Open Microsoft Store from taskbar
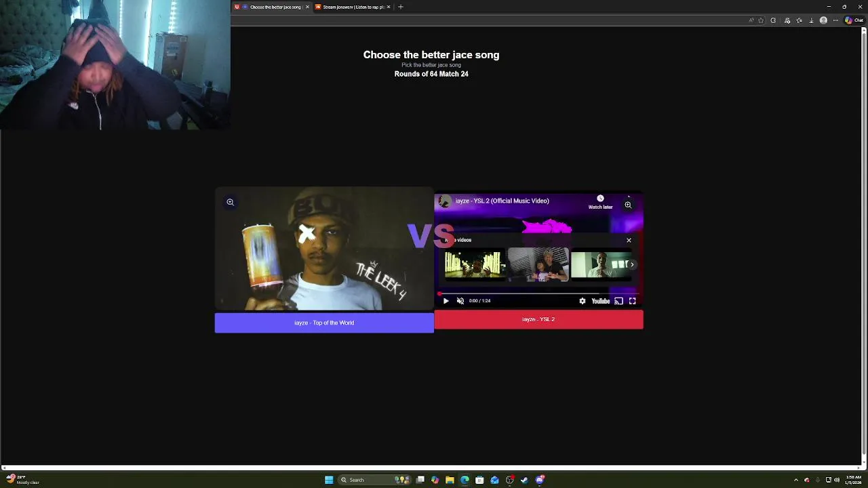868x488 pixels. [x=479, y=480]
